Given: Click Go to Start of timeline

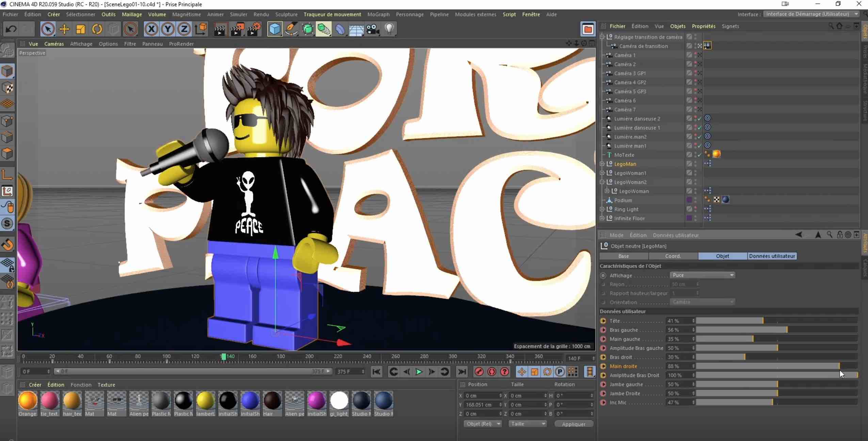Looking at the screenshot, I should (376, 372).
